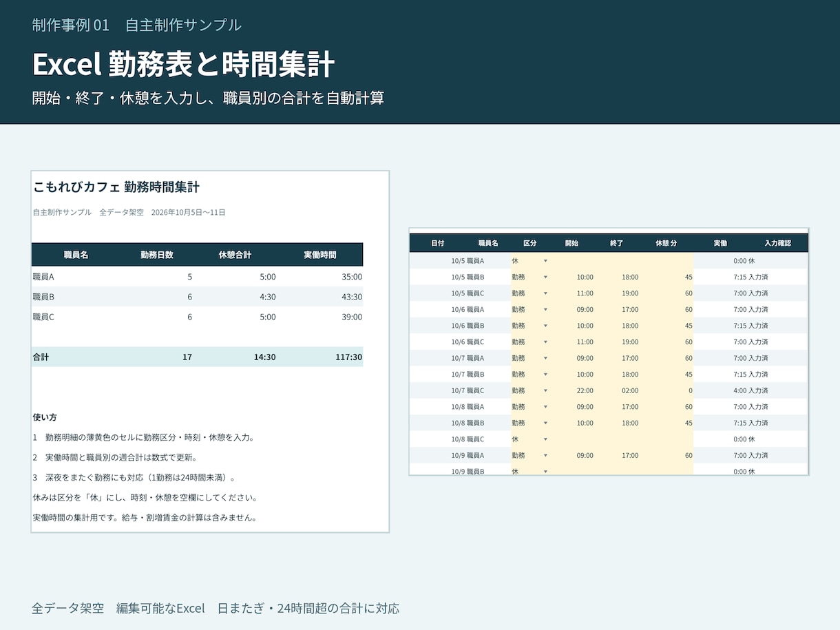Select the 0 break minutes cell for 10/7 職員C

(691, 390)
